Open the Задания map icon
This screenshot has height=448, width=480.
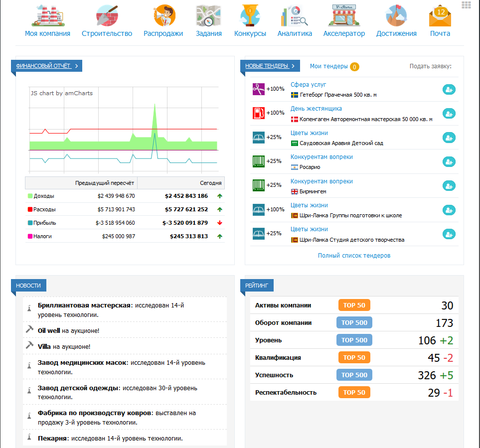(x=208, y=16)
